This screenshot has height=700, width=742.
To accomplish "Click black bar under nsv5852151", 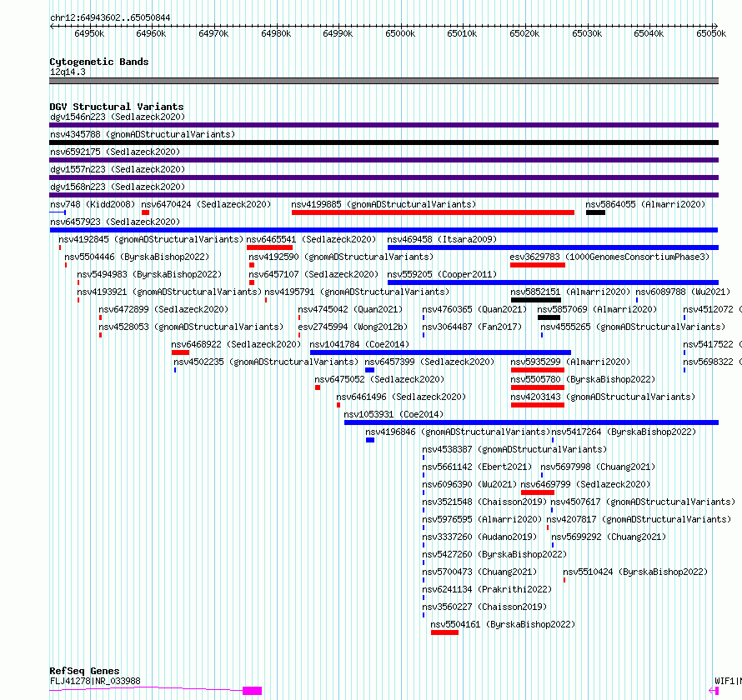I will pos(536,300).
